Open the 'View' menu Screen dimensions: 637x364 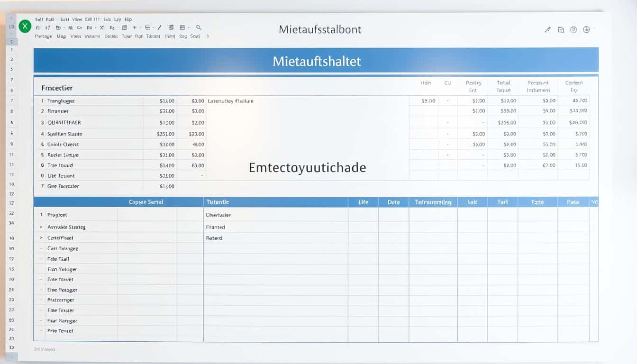tap(77, 19)
